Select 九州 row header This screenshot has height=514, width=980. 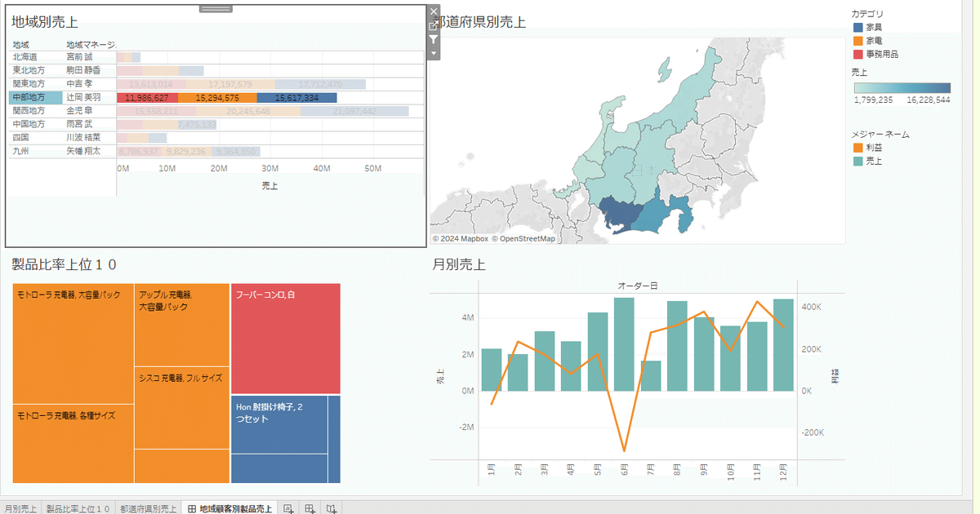pyautogui.click(x=36, y=151)
